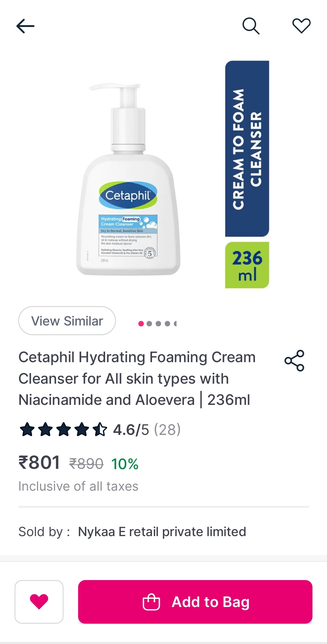Favorite the product using the bottom heart toggle
Image resolution: width=327 pixels, height=644 pixels.
(39, 602)
